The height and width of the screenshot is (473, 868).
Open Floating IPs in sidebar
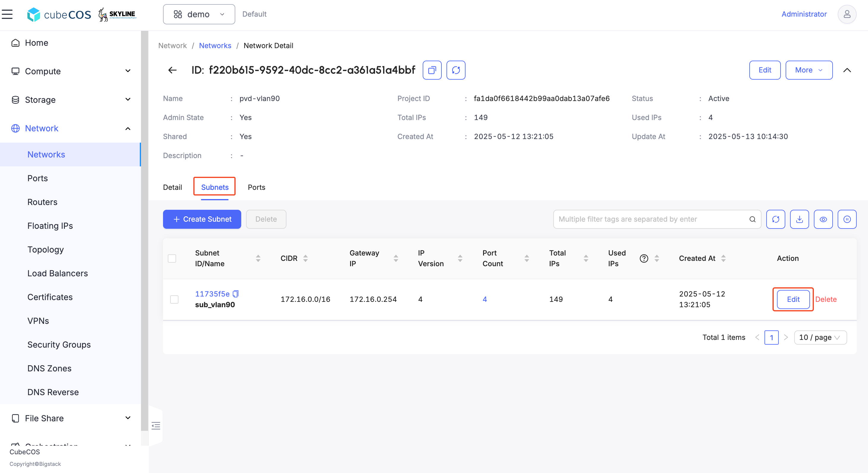coord(50,226)
